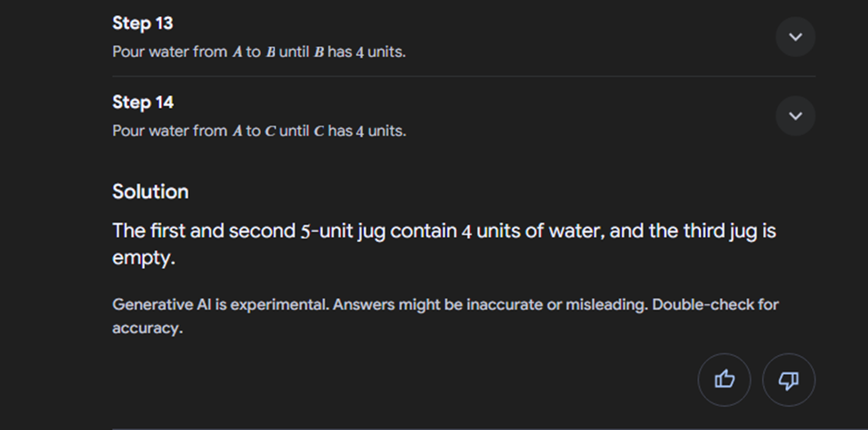
Task: Expand the Step 13 chevron
Action: [x=795, y=37]
